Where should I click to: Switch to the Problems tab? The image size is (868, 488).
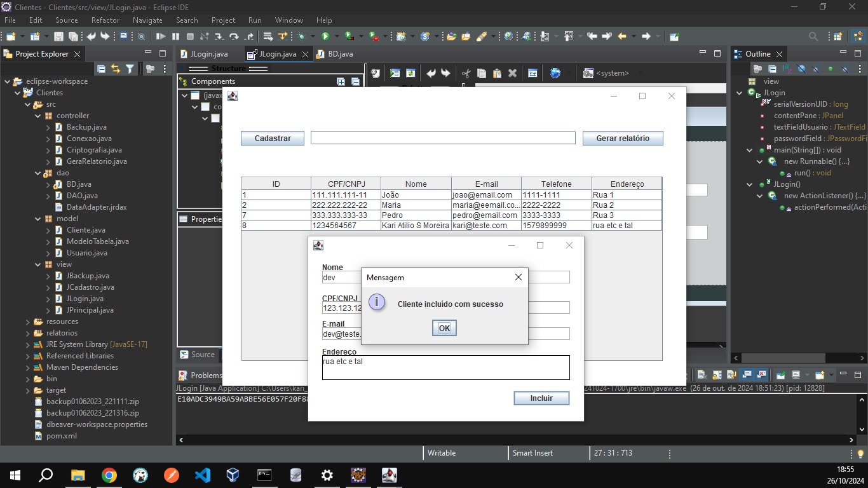pos(200,376)
